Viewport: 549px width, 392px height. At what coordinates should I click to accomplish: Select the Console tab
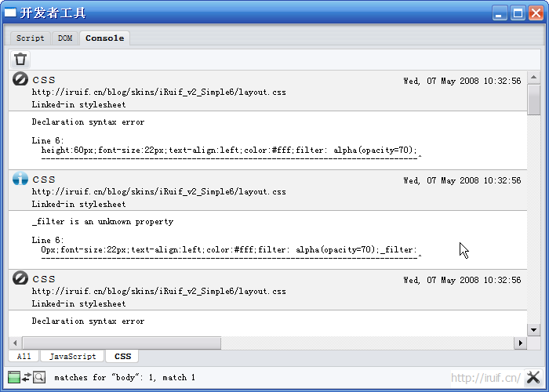click(x=104, y=38)
